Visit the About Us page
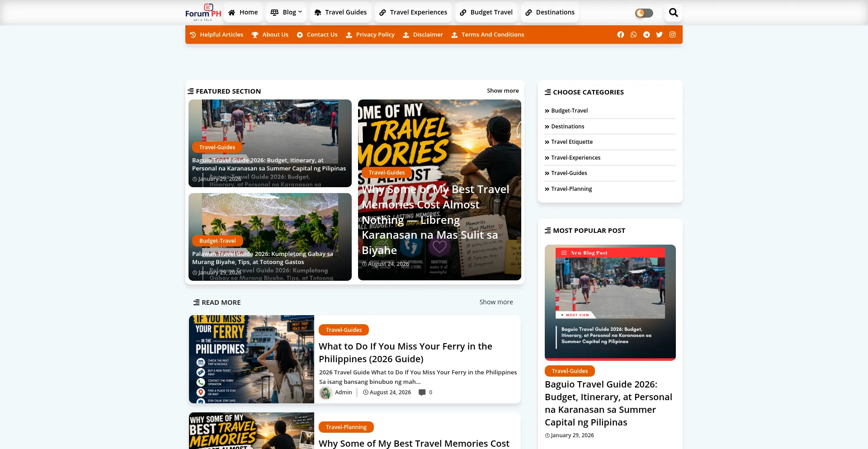This screenshot has width=868, height=449. point(270,35)
